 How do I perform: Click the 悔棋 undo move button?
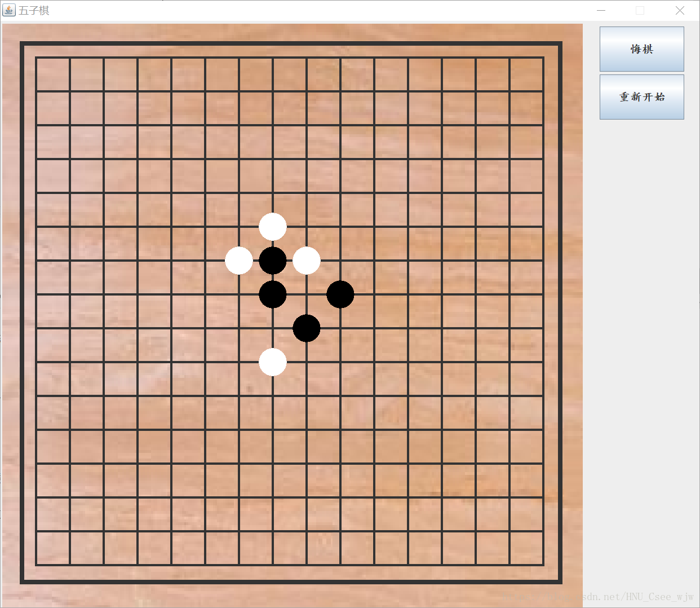[641, 49]
